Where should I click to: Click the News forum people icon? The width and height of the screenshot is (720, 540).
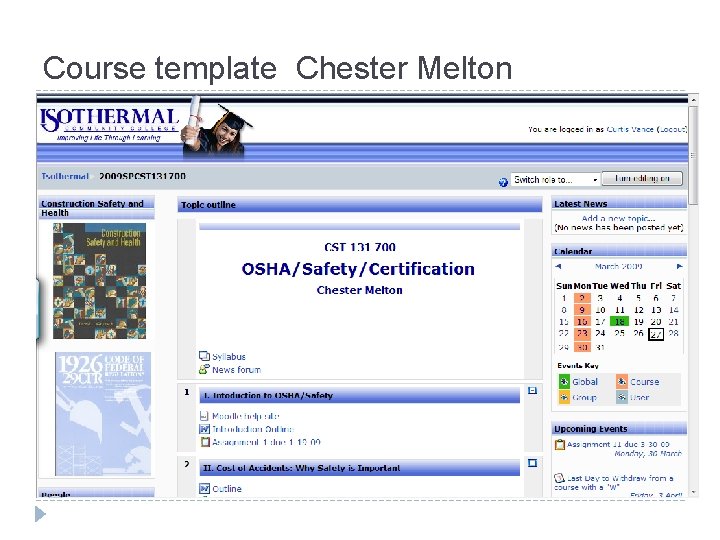click(204, 369)
